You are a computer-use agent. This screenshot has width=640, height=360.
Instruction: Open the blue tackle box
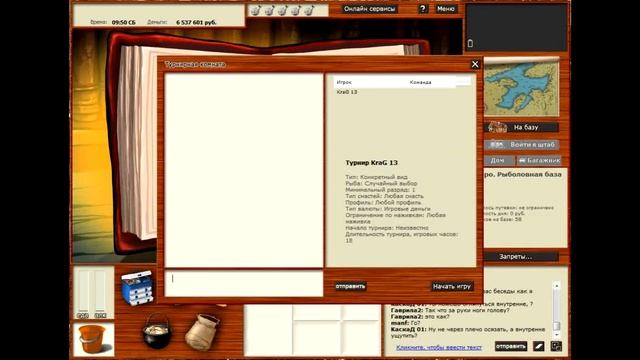(x=137, y=288)
